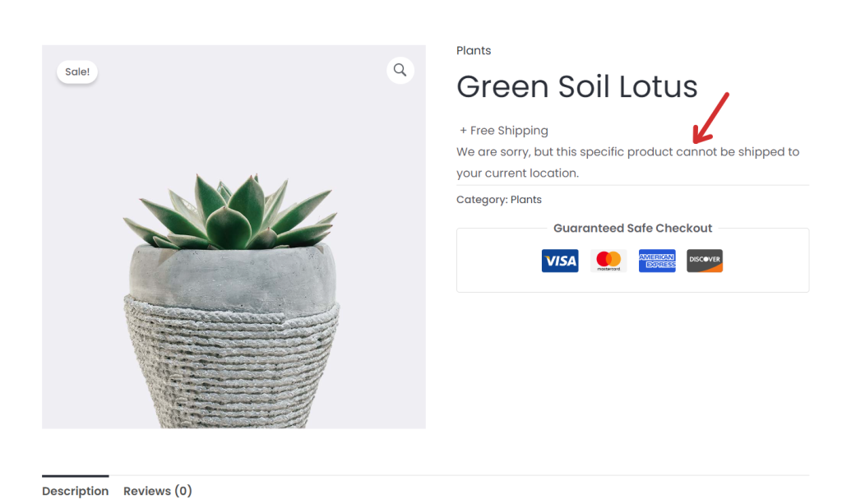Screen dimensions: 842x504
Task: Click the Sale! badge on the image
Action: tap(77, 72)
